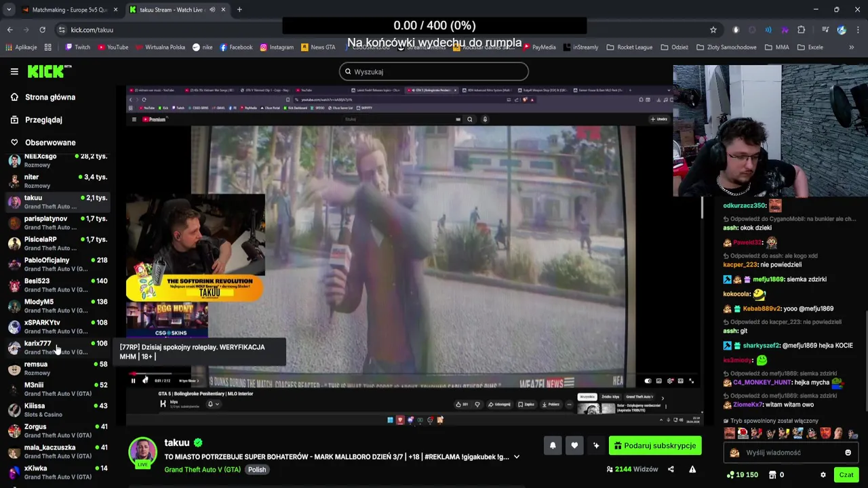Open Chrome profile avatar
Viewport: 868px width, 488px height.
click(x=842, y=30)
